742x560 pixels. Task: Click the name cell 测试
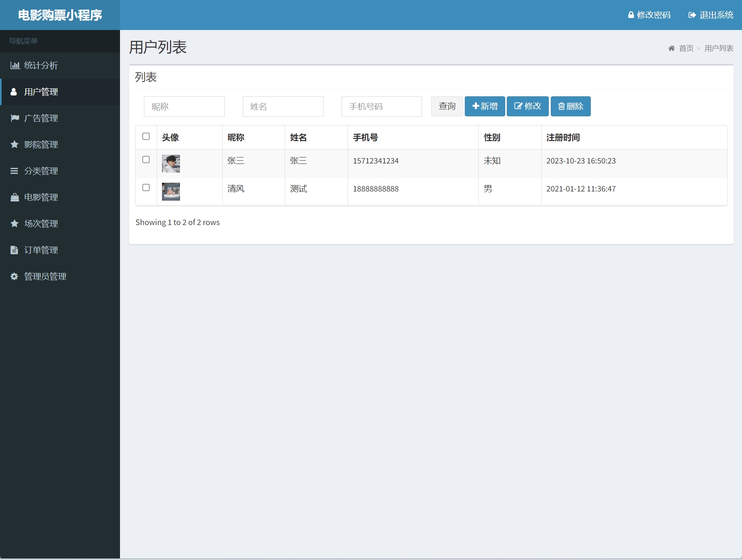298,189
